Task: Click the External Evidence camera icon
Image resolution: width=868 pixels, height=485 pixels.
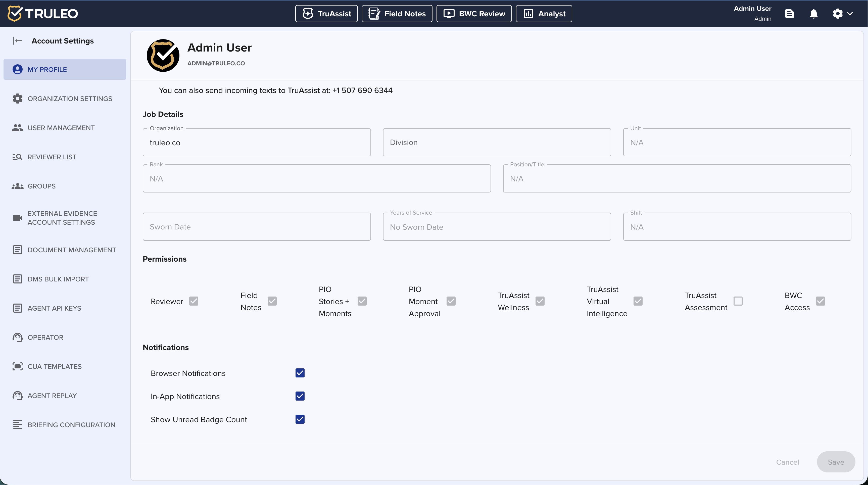Action: click(18, 218)
